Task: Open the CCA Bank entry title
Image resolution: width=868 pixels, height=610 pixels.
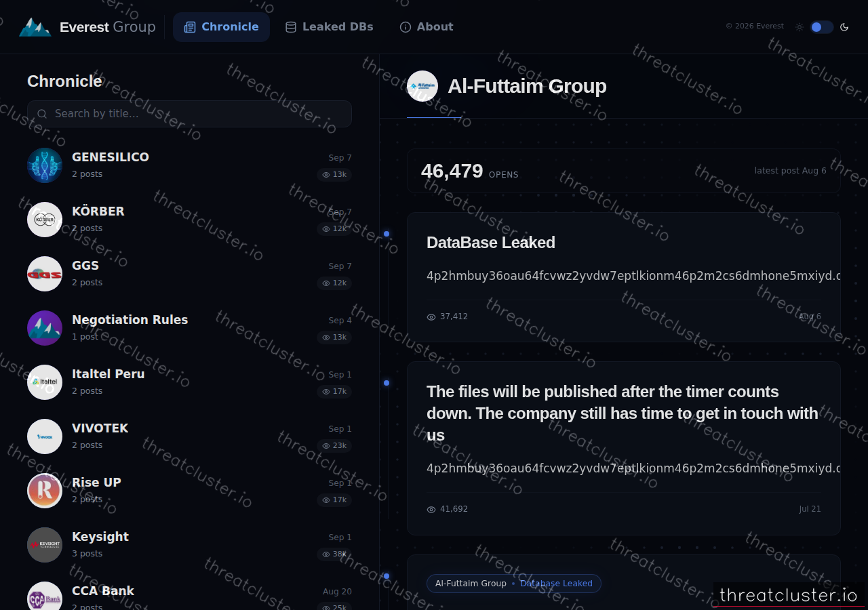Action: tap(103, 591)
